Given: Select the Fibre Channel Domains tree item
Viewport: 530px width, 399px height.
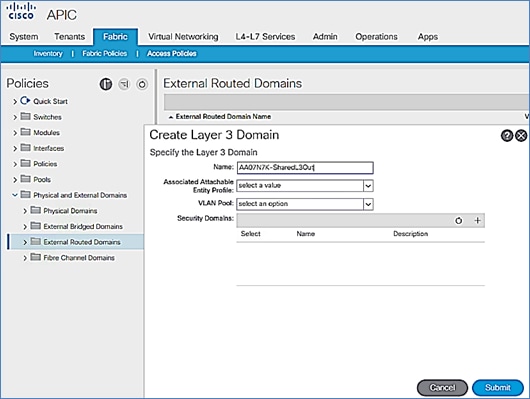Looking at the screenshot, I should 79,258.
